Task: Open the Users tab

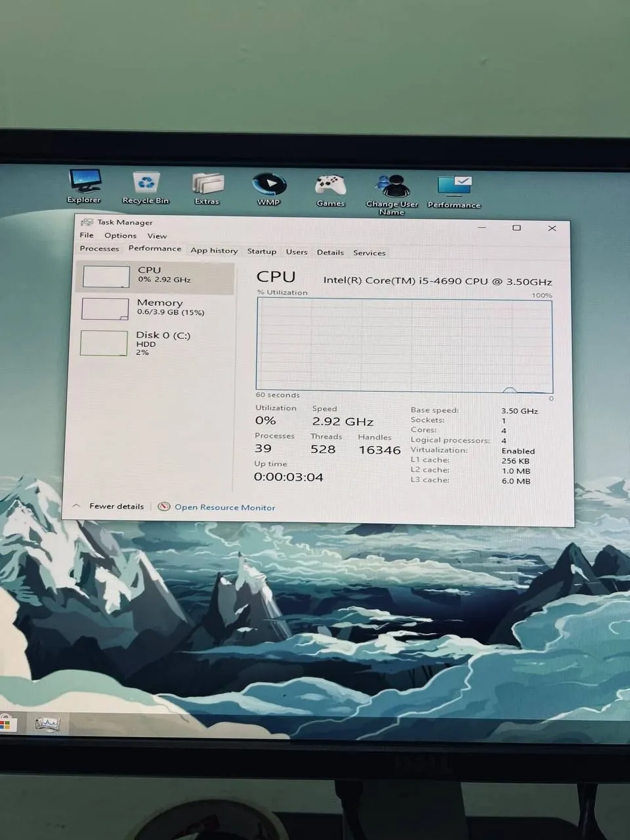Action: coord(297,252)
